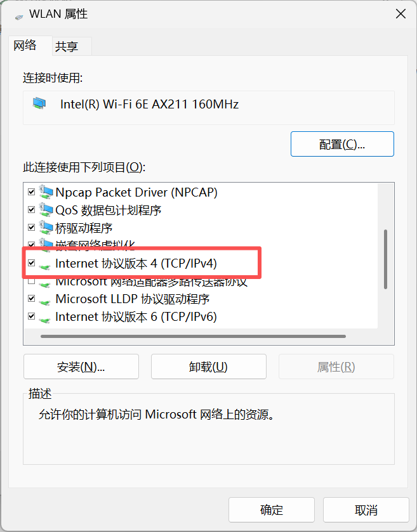The image size is (417, 532).
Task: Click the TCP/IPv4 protocol icon
Action: pyautogui.click(x=44, y=266)
